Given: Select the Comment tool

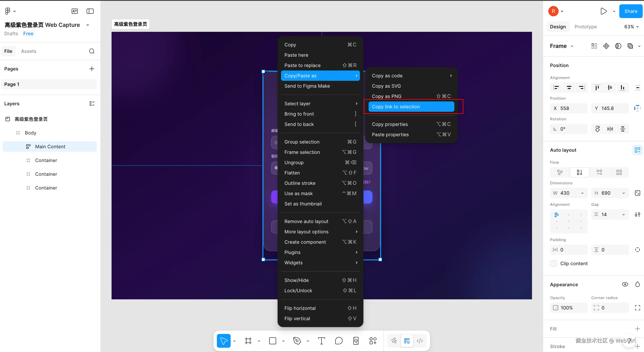Looking at the screenshot, I should (339, 341).
